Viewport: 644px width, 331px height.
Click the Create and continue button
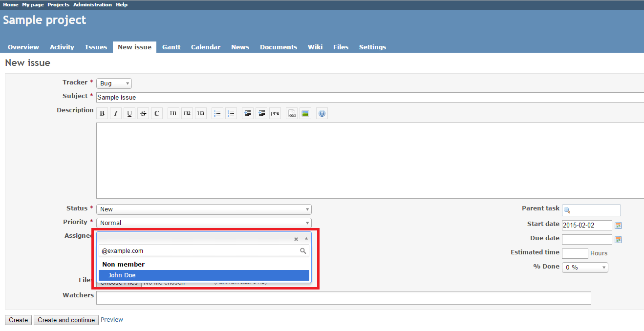[65, 320]
